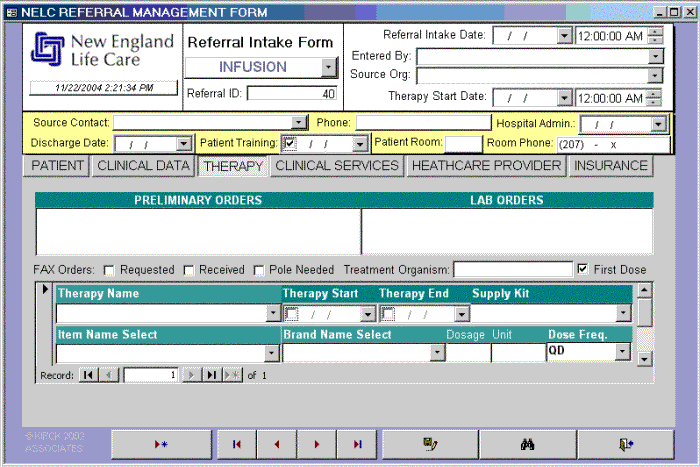Open the Discharge Date dropdown
Viewport: 700px width, 467px height.
(x=183, y=144)
